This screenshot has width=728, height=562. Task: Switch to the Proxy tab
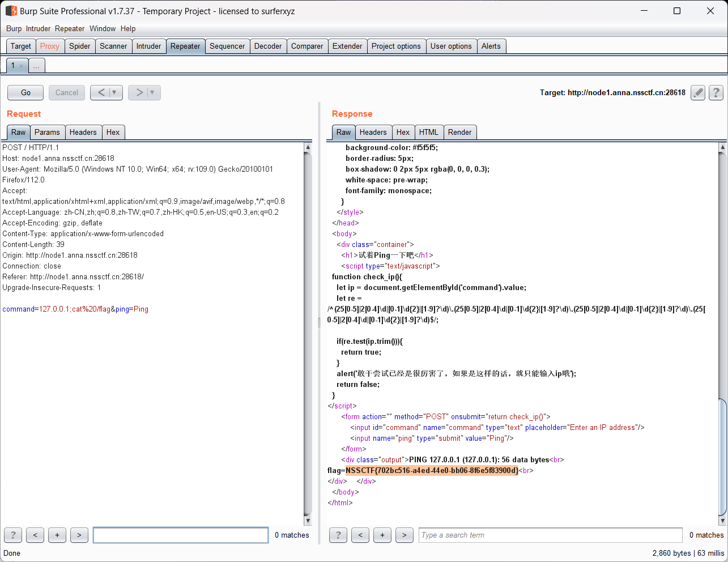[x=50, y=46]
